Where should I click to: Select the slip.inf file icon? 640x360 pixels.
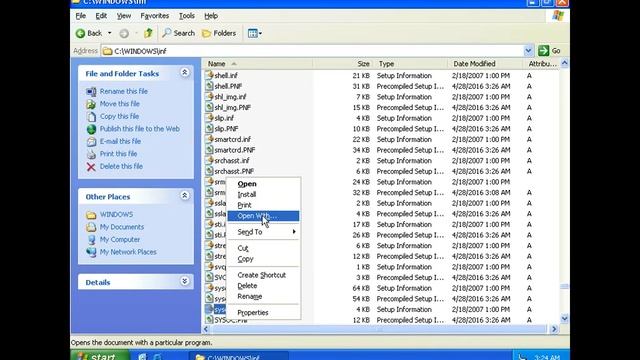209,118
